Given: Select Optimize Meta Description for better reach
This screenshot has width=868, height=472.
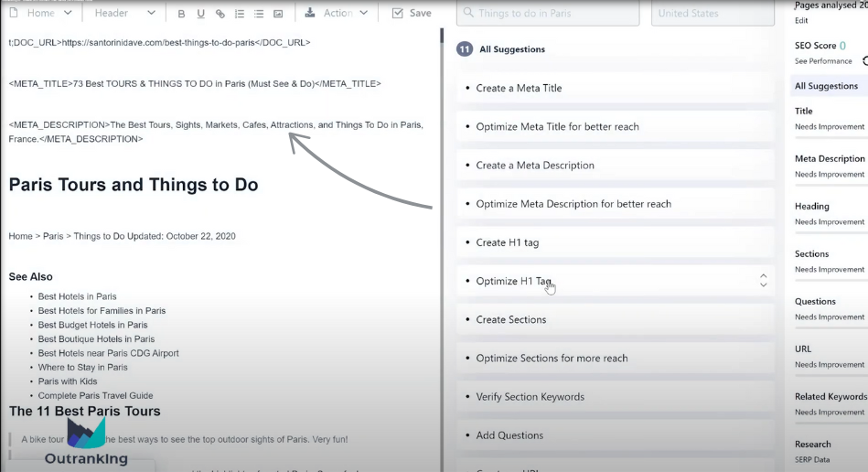Looking at the screenshot, I should [x=615, y=204].
